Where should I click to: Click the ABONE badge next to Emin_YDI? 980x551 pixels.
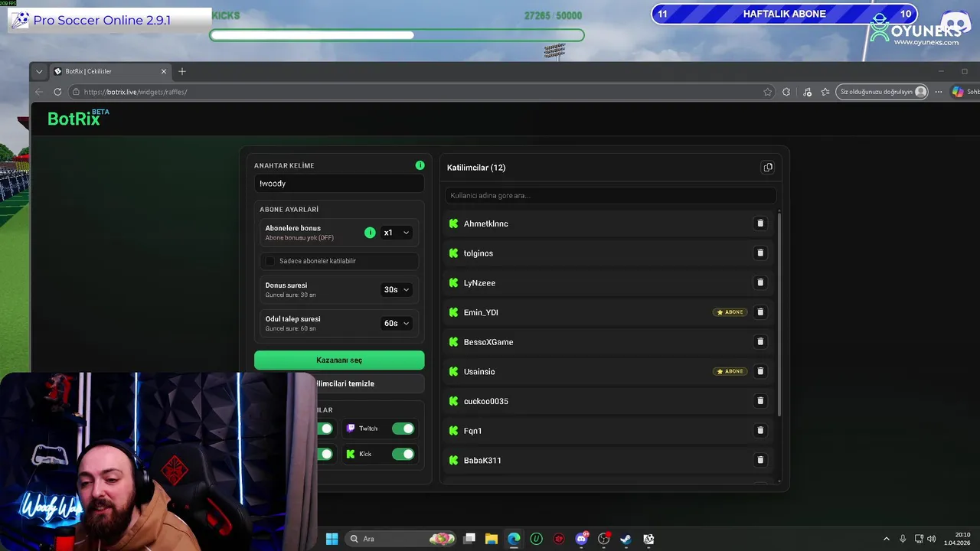coord(730,312)
